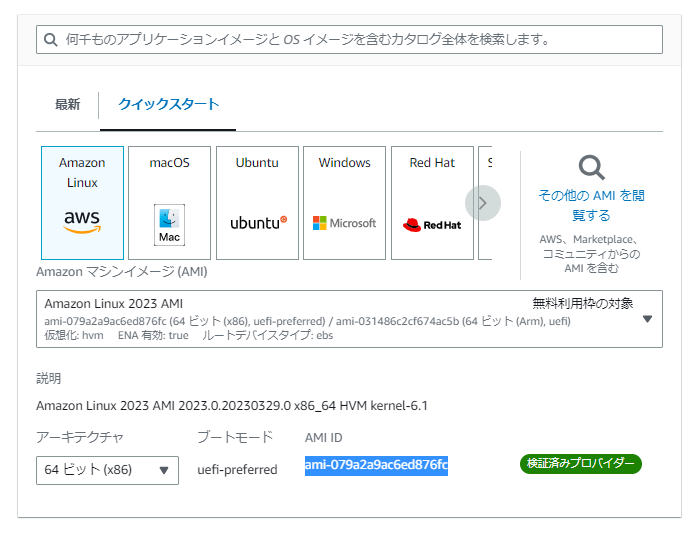697x533 pixels.
Task: Click the アーキテクチャ label
Action: (x=80, y=437)
